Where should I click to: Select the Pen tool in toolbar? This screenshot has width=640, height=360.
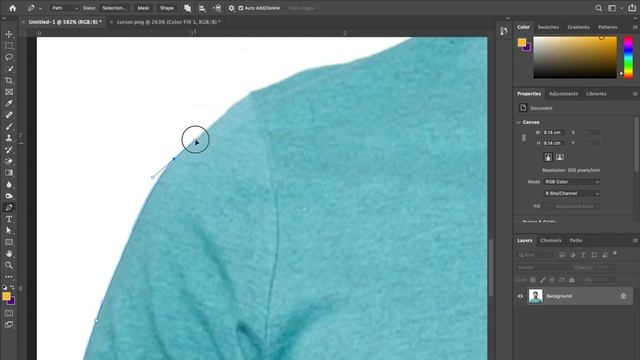pos(9,207)
